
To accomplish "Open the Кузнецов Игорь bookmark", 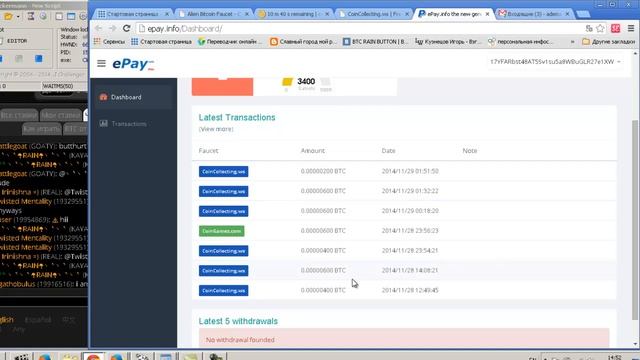I will [448, 42].
